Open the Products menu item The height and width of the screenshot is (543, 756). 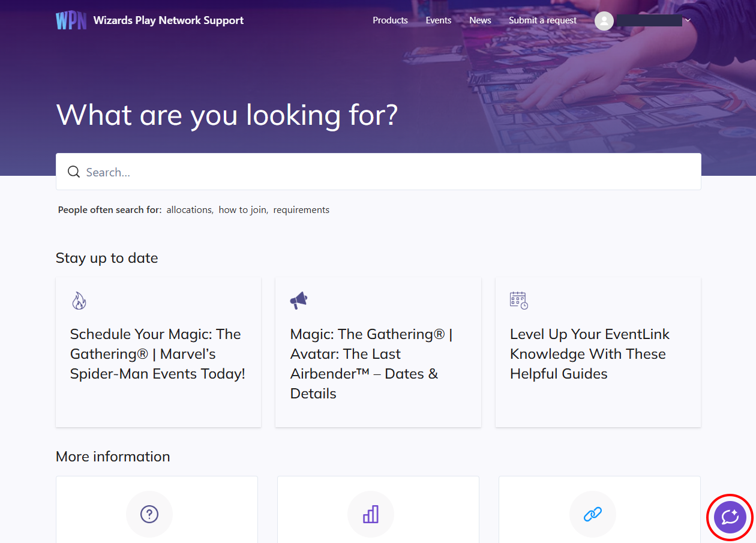(x=390, y=20)
